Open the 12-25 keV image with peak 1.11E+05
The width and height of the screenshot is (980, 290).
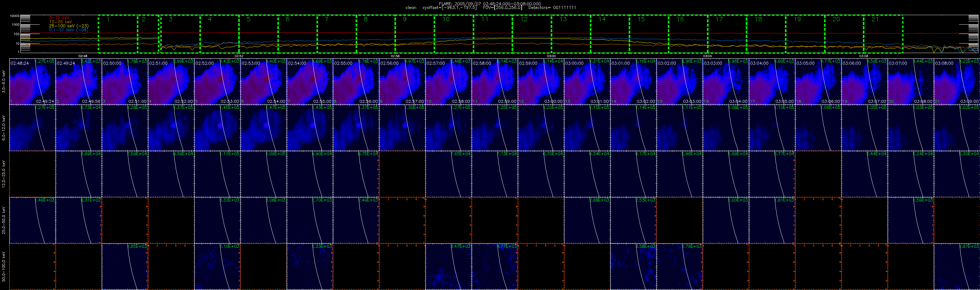click(x=217, y=174)
